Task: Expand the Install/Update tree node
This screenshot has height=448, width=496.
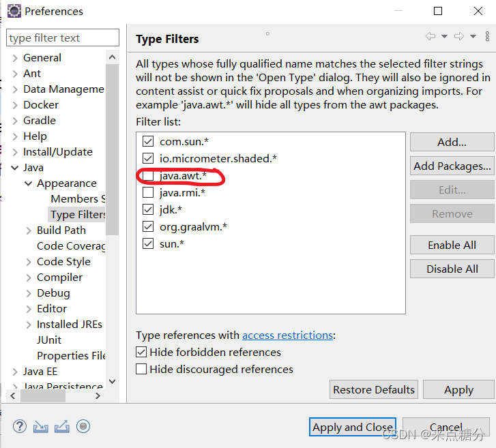Action: [15, 152]
